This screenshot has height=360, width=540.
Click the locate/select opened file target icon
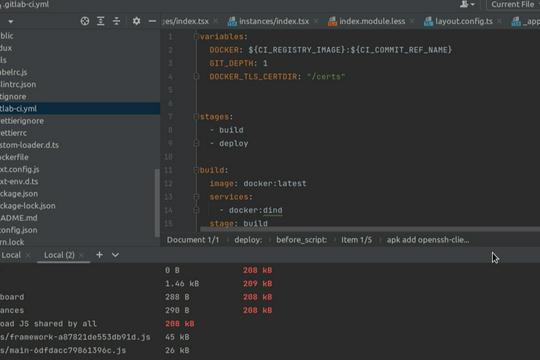[85, 21]
